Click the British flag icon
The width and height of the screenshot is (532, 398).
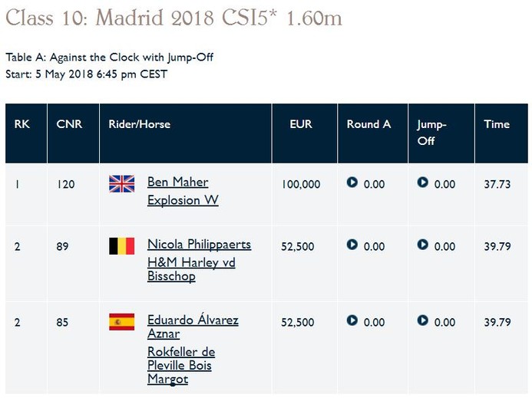(122, 184)
